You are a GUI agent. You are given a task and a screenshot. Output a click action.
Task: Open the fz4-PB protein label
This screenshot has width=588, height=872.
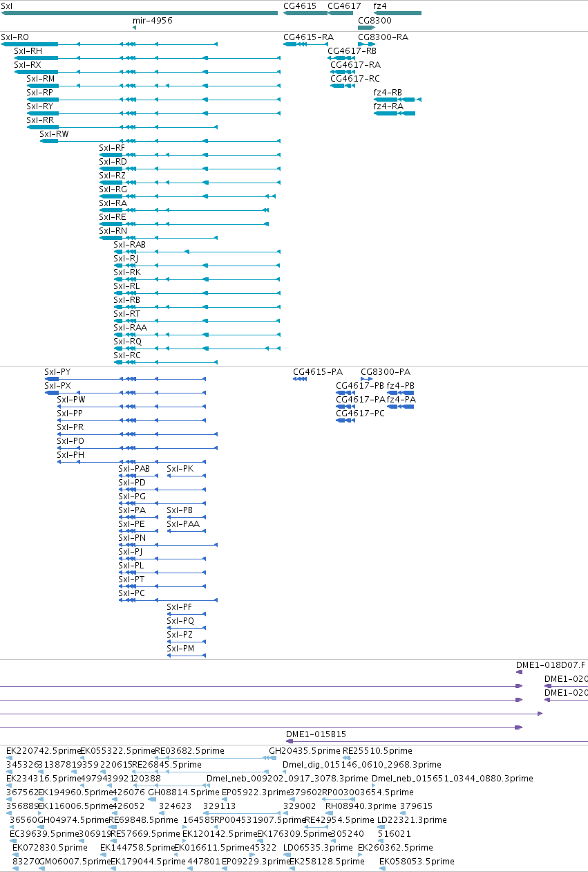tap(401, 386)
